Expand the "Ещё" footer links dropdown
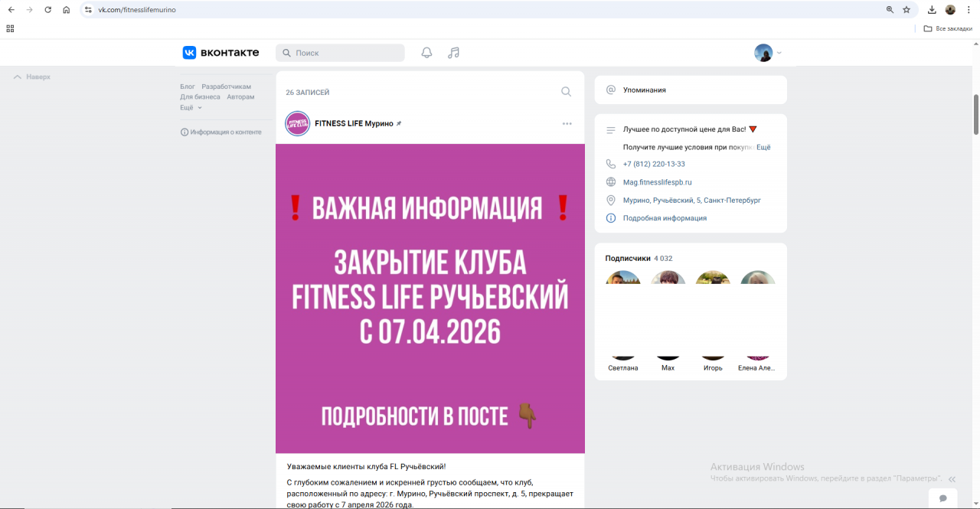The height and width of the screenshot is (509, 980). pyautogui.click(x=191, y=108)
